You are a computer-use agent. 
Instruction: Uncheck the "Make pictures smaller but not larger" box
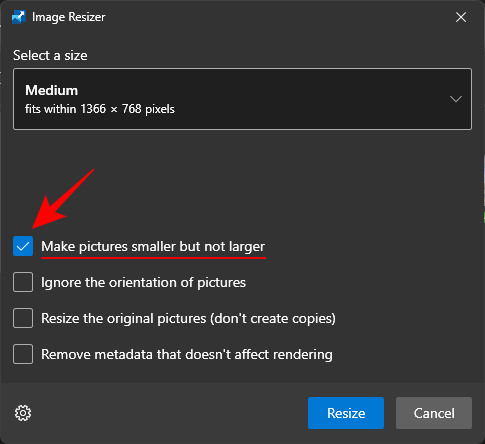click(23, 246)
